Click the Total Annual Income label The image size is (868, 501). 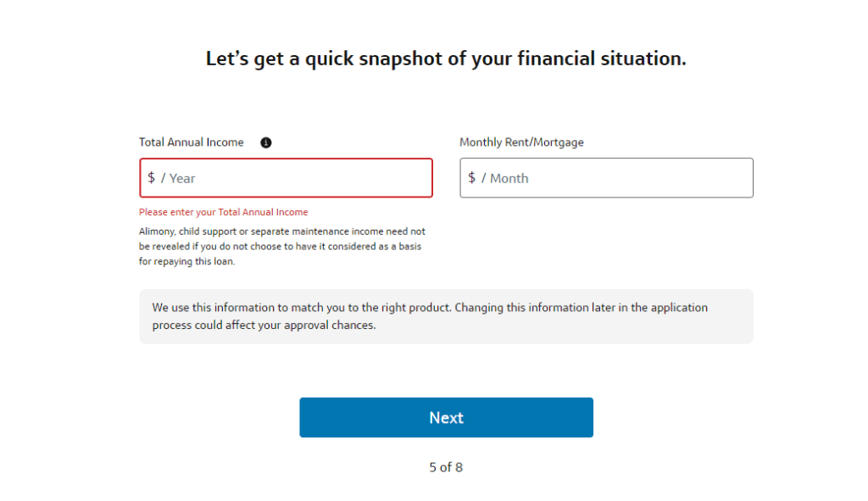point(192,142)
